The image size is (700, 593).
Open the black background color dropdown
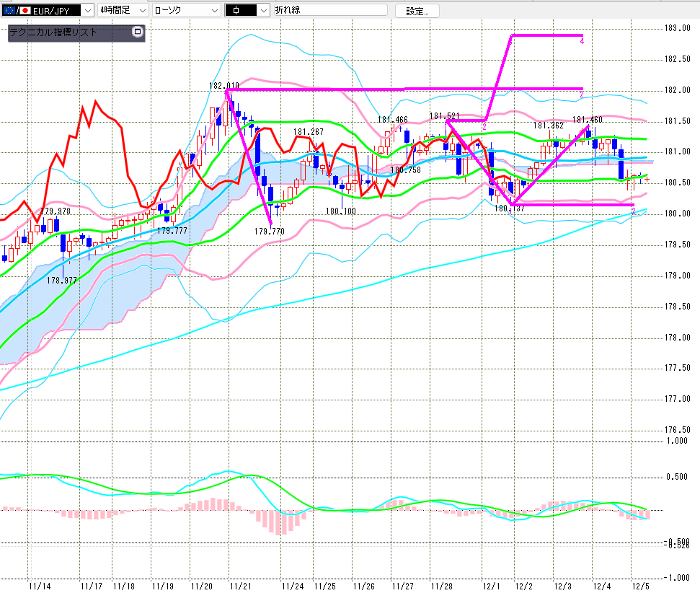[263, 11]
